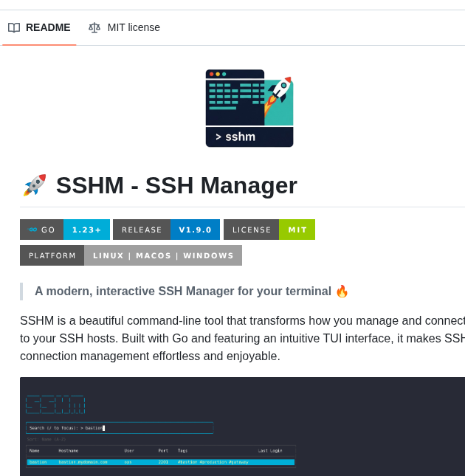The image size is (465, 476).
Task: Click the ASCII art logo in terminal screenshot
Action: point(55,404)
